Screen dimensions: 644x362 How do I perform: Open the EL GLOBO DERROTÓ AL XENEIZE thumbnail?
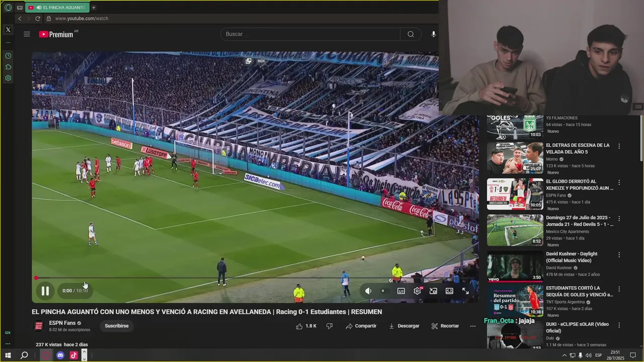(515, 194)
